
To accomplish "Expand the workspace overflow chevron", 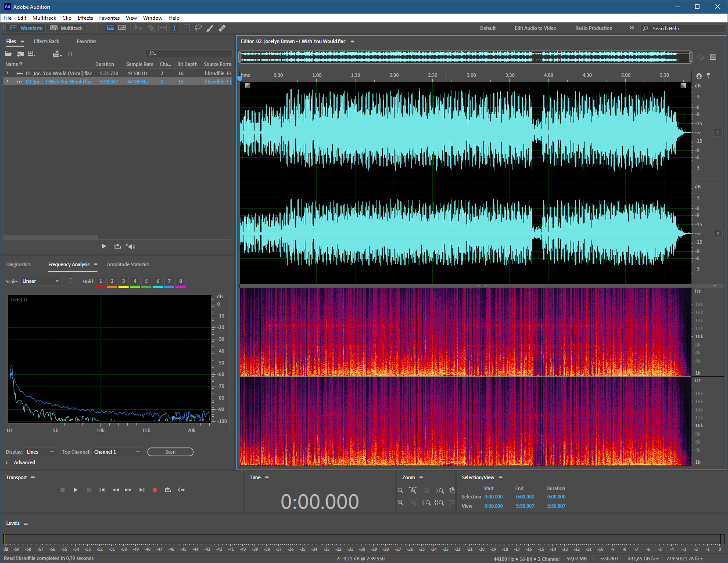I will [632, 28].
